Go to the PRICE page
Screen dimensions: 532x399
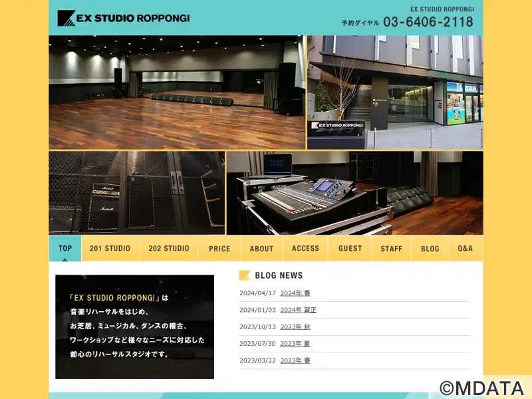[x=219, y=248]
